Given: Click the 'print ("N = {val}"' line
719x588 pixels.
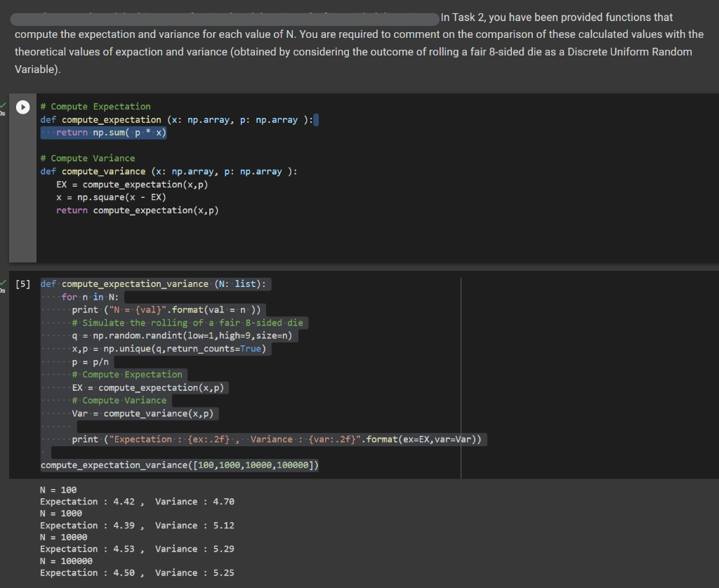Looking at the screenshot, I should click(166, 310).
